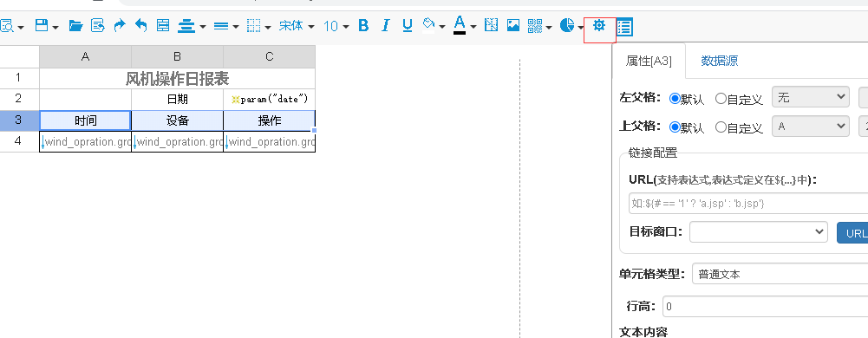Click the QR code icon
868x338 pixels.
[x=535, y=25]
